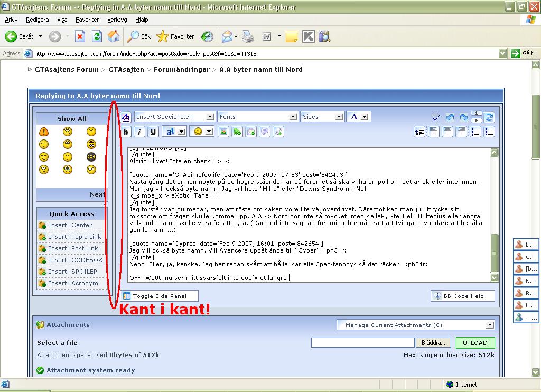The width and height of the screenshot is (541, 392).
Task: Click the indent text icon
Action: (x=419, y=132)
